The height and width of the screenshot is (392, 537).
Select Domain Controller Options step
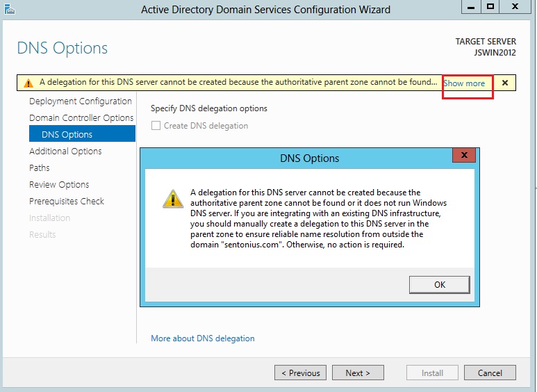pos(81,118)
